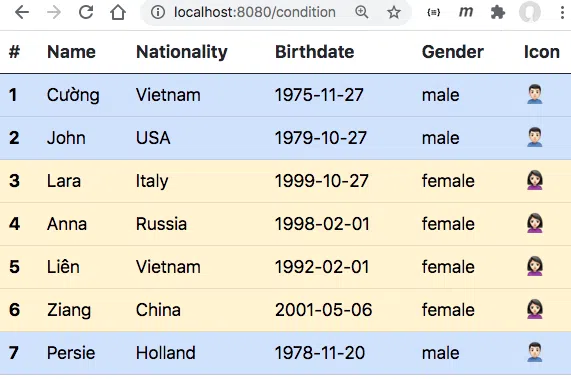Open the zoom magnifier icon in address bar
The image size is (571, 379).
[362, 12]
